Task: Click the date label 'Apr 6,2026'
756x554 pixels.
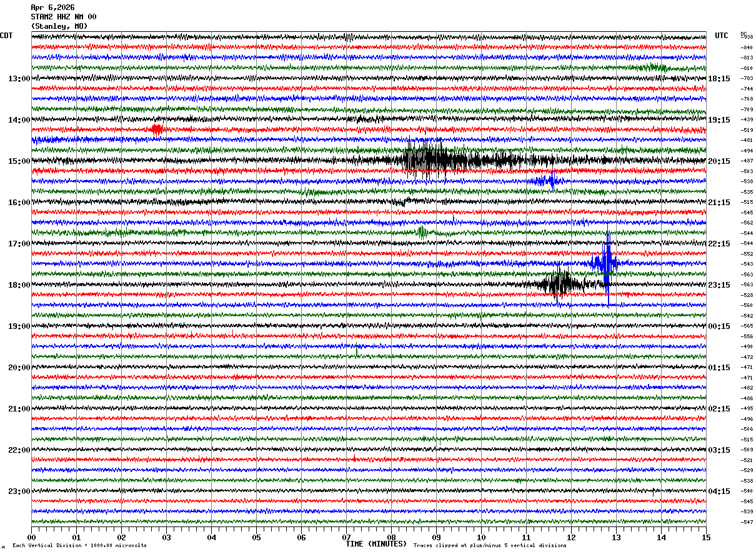Action: pyautogui.click(x=52, y=8)
